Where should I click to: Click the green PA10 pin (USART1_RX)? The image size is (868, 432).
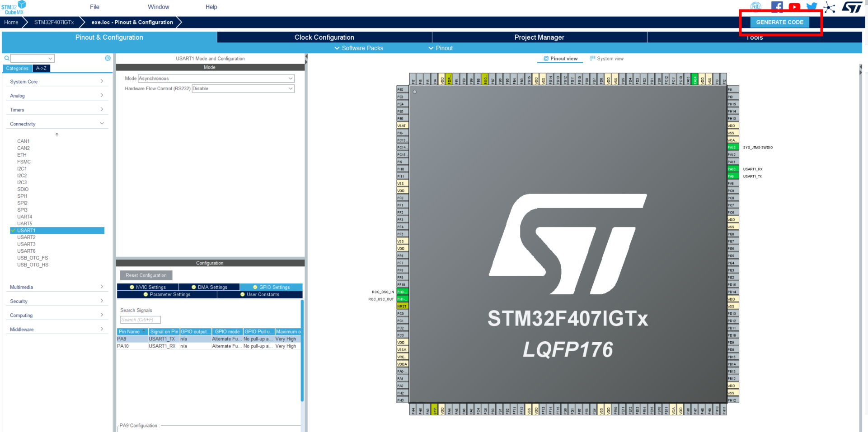click(732, 169)
